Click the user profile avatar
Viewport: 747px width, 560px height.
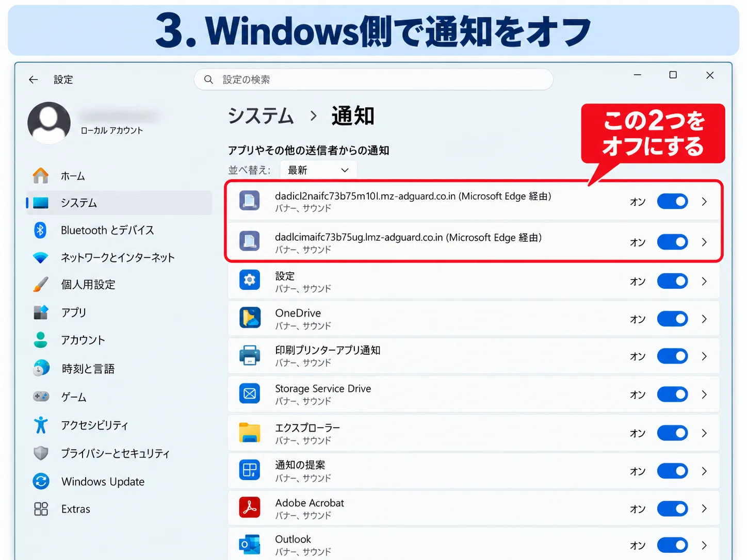click(49, 123)
